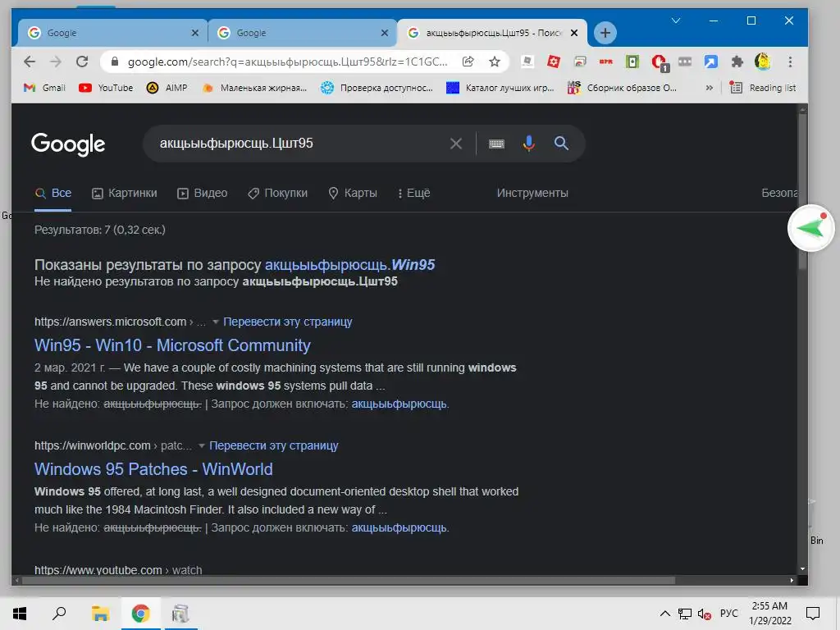Open Инструменты search tools
840x630 pixels.
532,193
